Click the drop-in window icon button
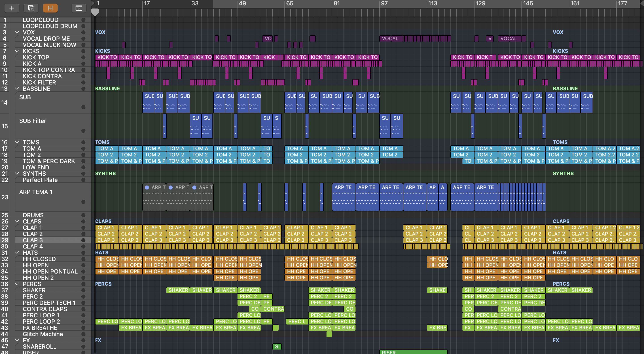Image resolution: width=644 pixels, height=354 pixels. tap(79, 8)
